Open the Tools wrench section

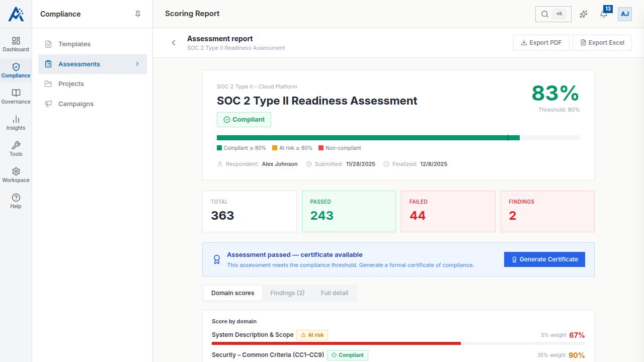click(16, 149)
